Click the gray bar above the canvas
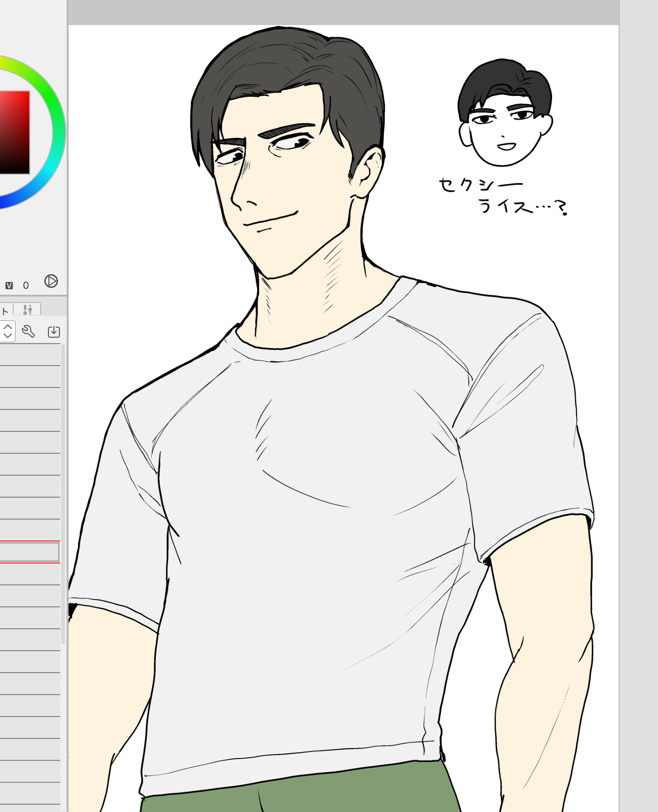The width and height of the screenshot is (658, 812). coord(343,12)
